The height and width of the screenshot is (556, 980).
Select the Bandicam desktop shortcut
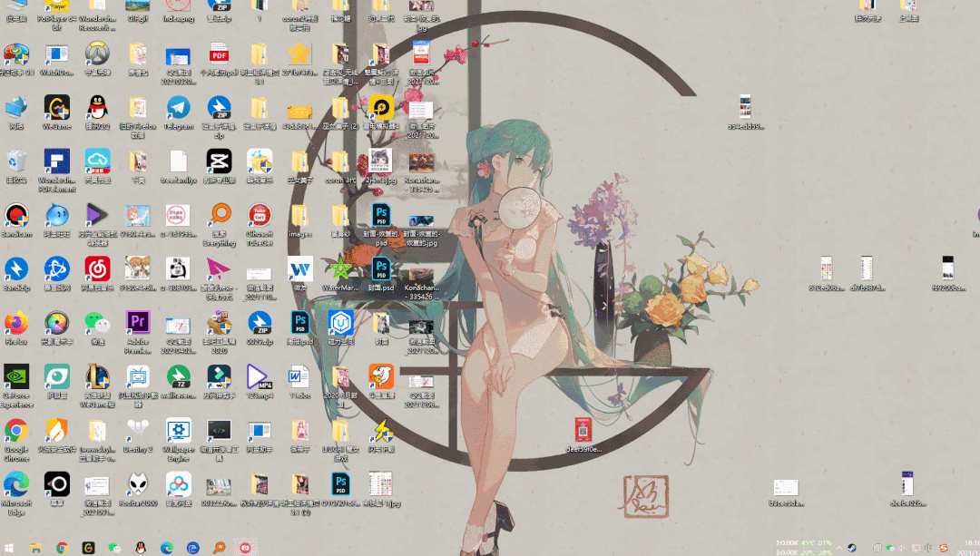(16, 219)
